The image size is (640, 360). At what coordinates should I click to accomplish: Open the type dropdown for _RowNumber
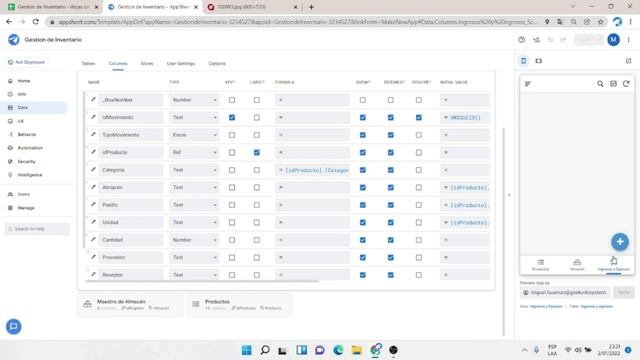tap(194, 100)
